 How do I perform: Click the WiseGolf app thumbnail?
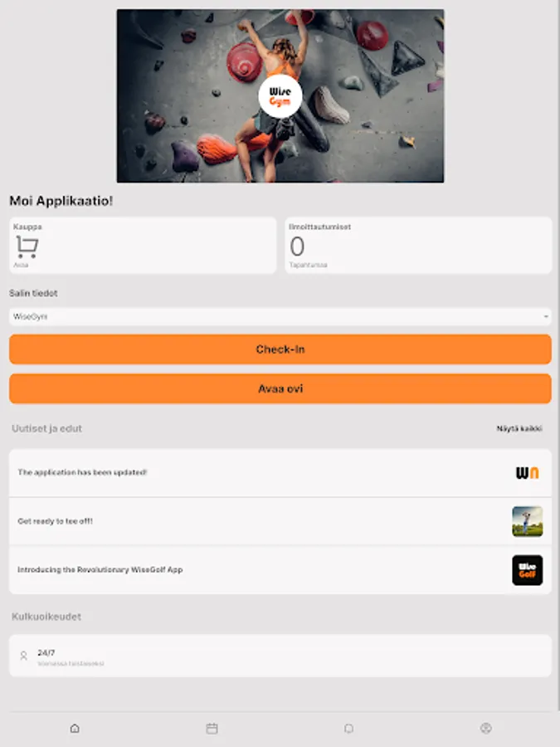tap(527, 569)
